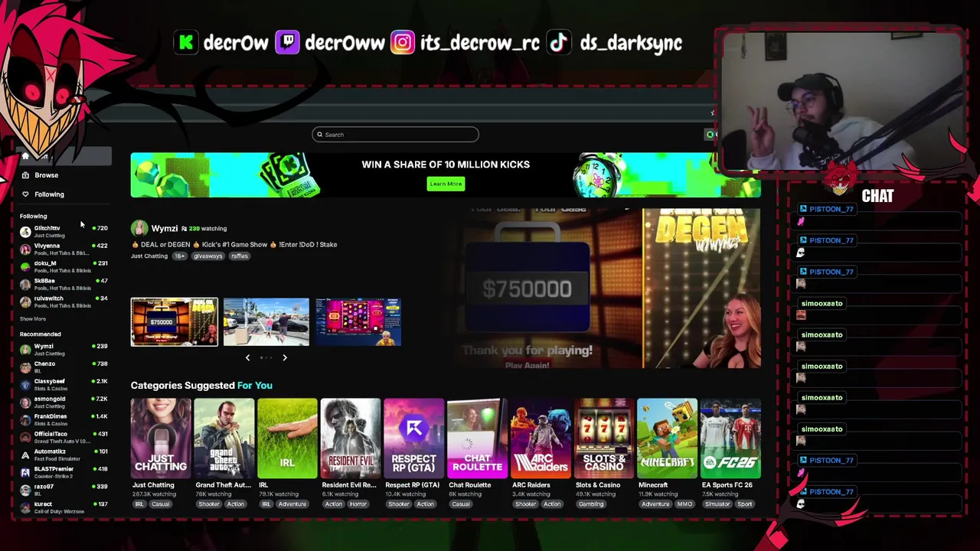
Task: Click Wymzi's avatar in featured stream
Action: click(x=139, y=228)
